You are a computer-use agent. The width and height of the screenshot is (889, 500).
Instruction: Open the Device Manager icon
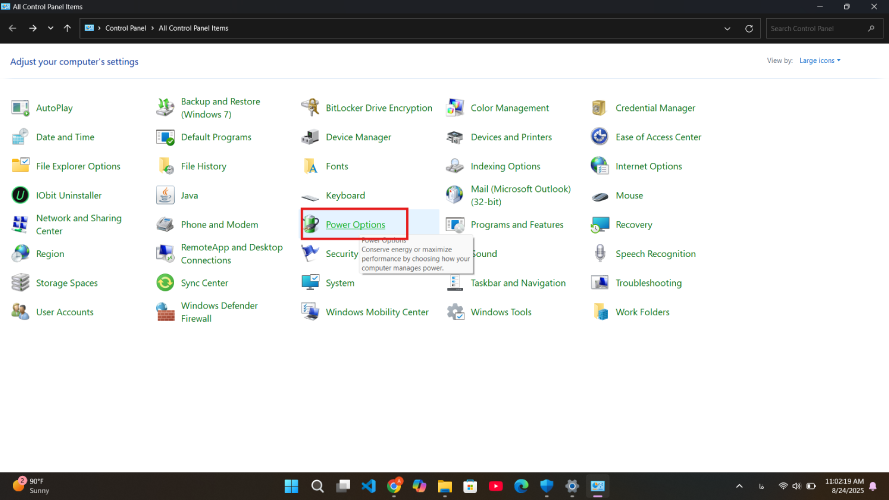click(312, 137)
